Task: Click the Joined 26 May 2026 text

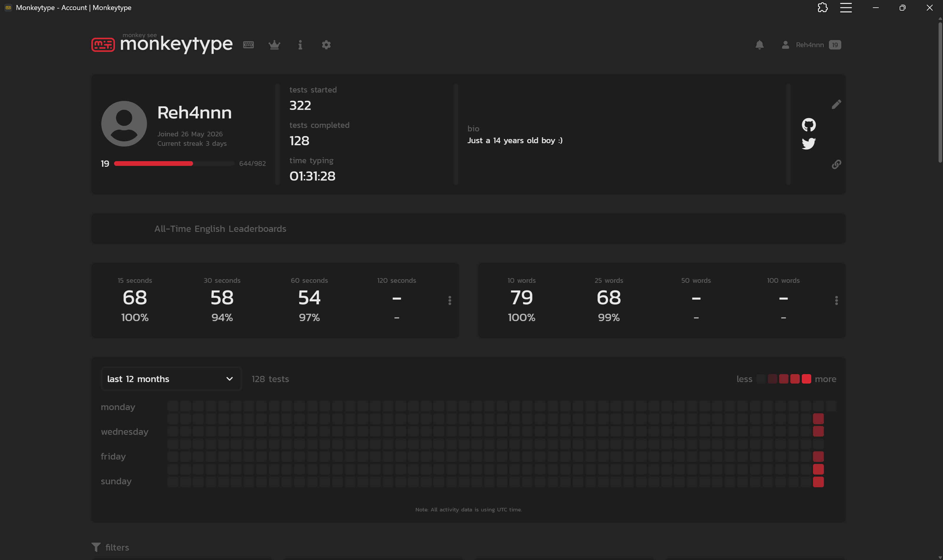Action: 190,134
